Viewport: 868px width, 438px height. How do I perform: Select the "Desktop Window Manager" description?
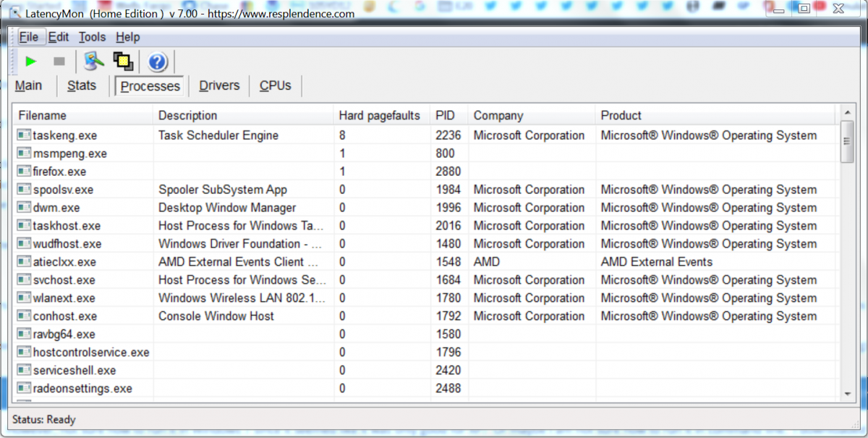click(x=227, y=208)
